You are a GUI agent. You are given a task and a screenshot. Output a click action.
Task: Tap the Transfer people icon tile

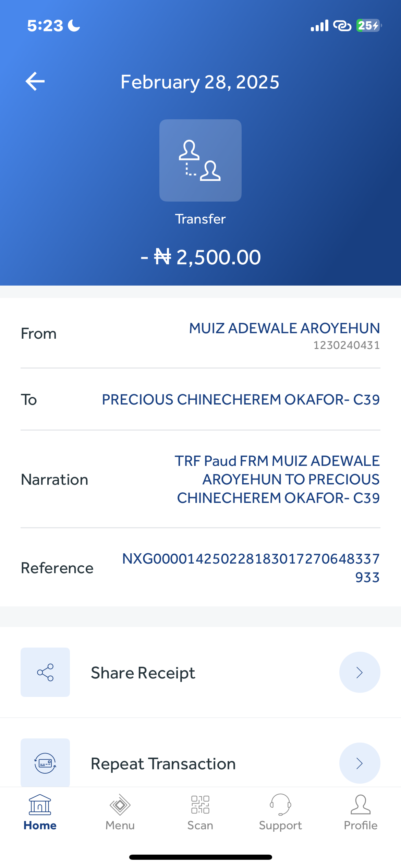click(200, 160)
